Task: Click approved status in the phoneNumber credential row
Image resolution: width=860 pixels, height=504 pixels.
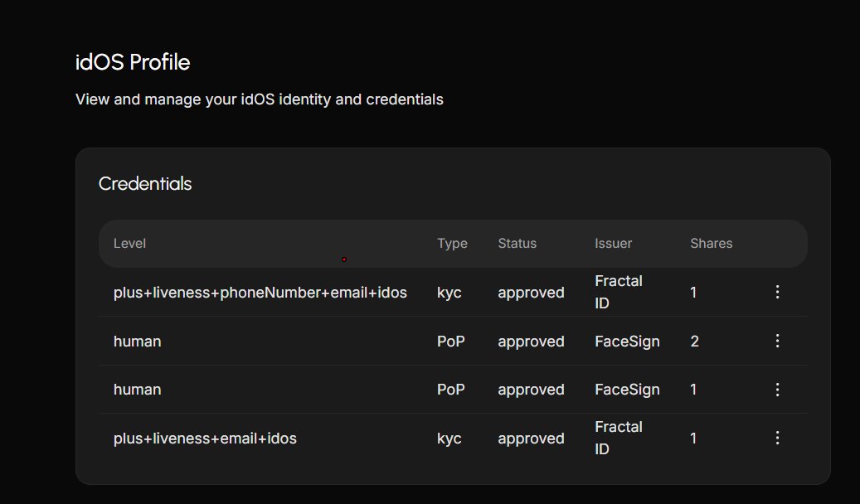Action: click(531, 293)
